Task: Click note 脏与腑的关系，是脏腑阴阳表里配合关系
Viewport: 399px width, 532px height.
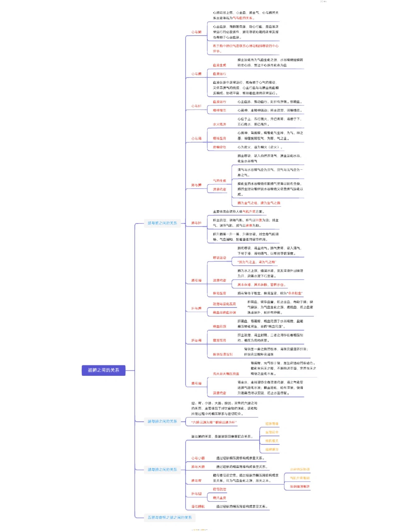Action: (x=223, y=437)
